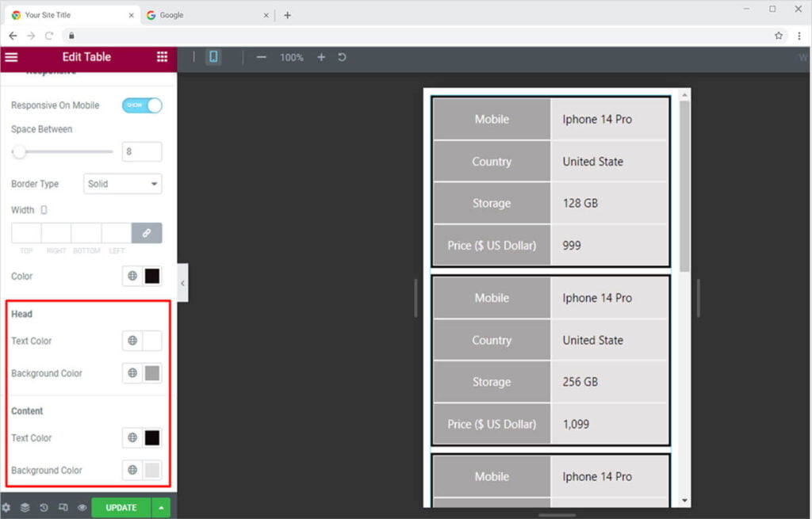Select the mobile device preview icon
This screenshot has height=519, width=812.
[213, 57]
